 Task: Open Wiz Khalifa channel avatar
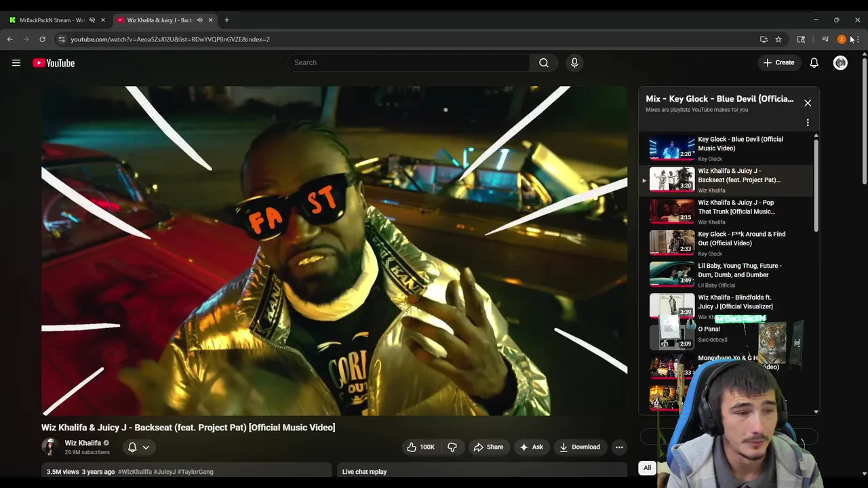50,447
